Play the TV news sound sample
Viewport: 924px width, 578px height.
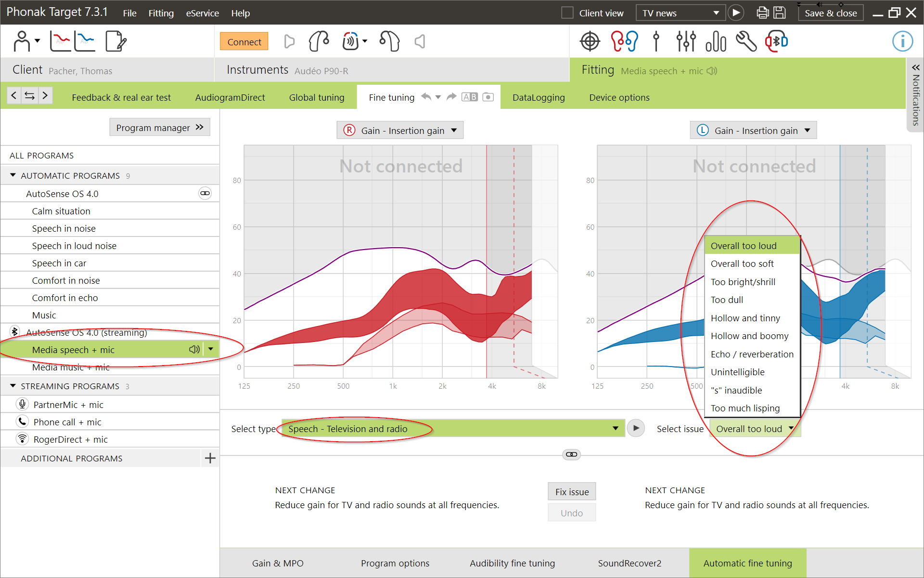pos(736,13)
